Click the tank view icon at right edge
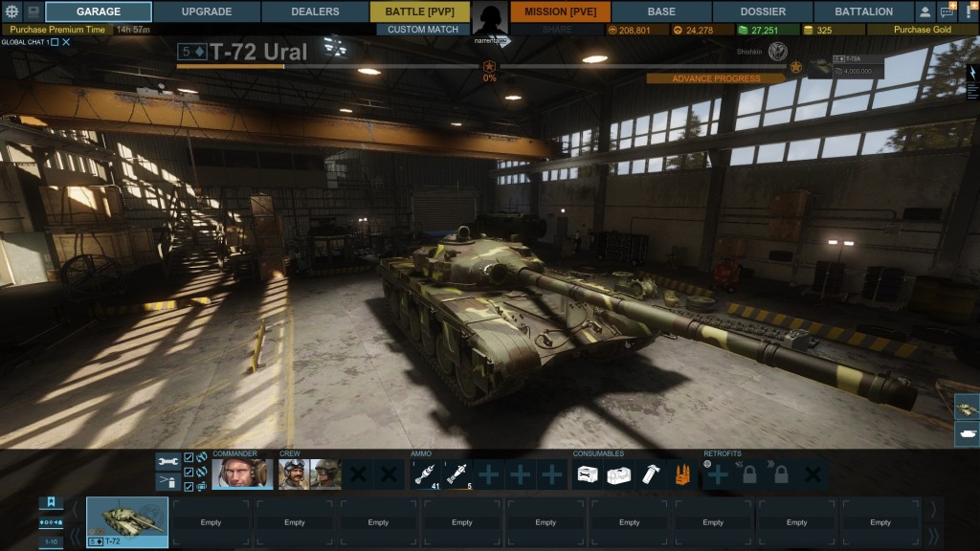 [967, 408]
